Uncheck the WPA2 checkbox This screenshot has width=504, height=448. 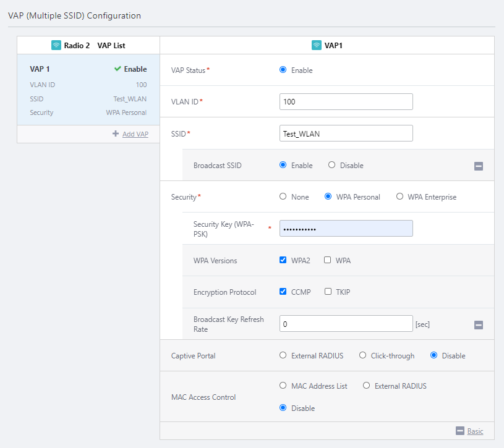click(x=283, y=260)
